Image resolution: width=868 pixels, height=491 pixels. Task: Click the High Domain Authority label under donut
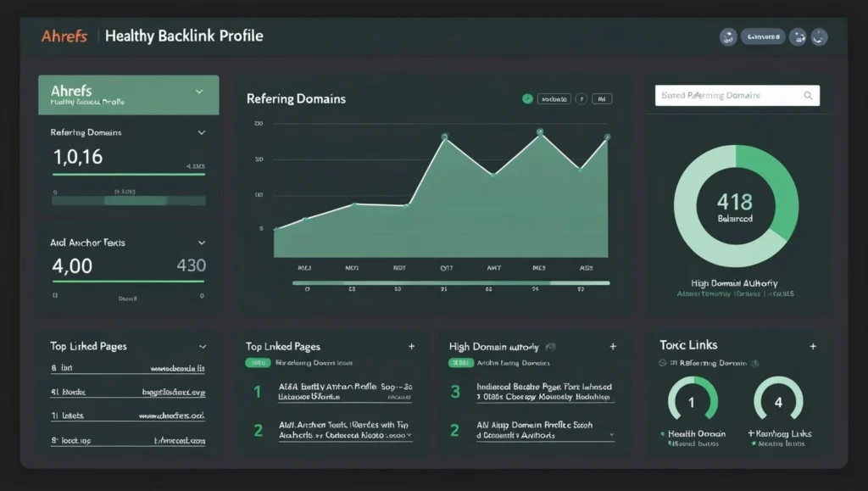(x=734, y=283)
